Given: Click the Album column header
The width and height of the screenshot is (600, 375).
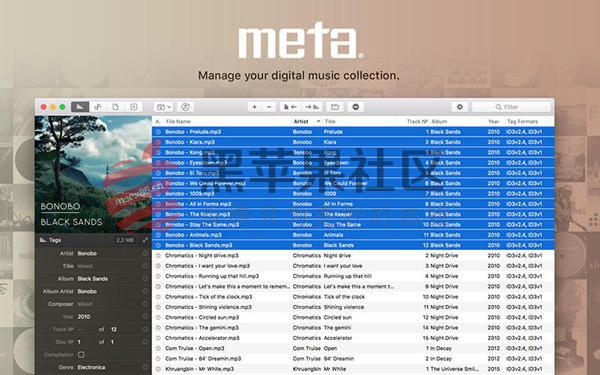Looking at the screenshot, I should click(439, 121).
